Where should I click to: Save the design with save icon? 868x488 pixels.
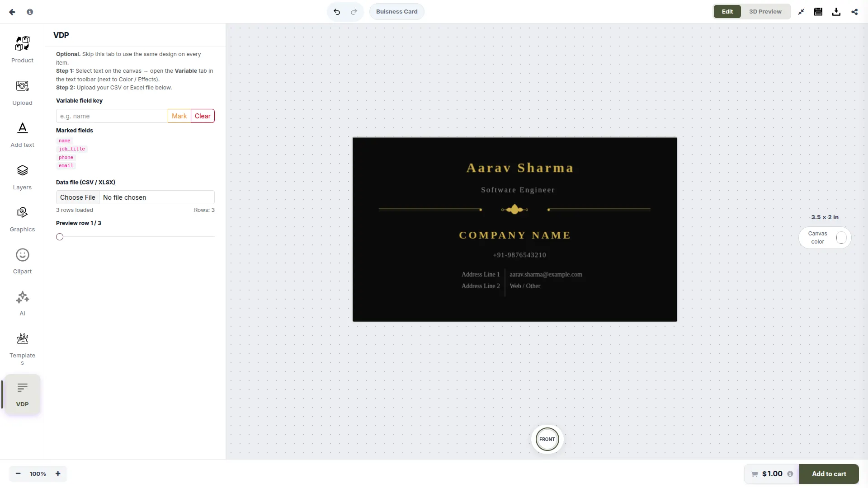pyautogui.click(x=818, y=12)
